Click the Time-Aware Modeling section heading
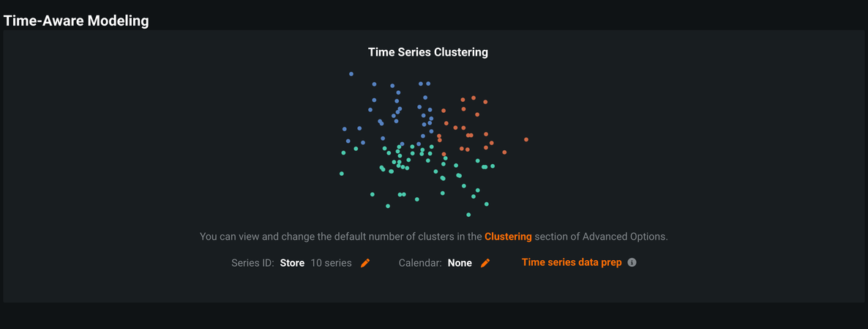The width and height of the screenshot is (868, 329). [76, 21]
